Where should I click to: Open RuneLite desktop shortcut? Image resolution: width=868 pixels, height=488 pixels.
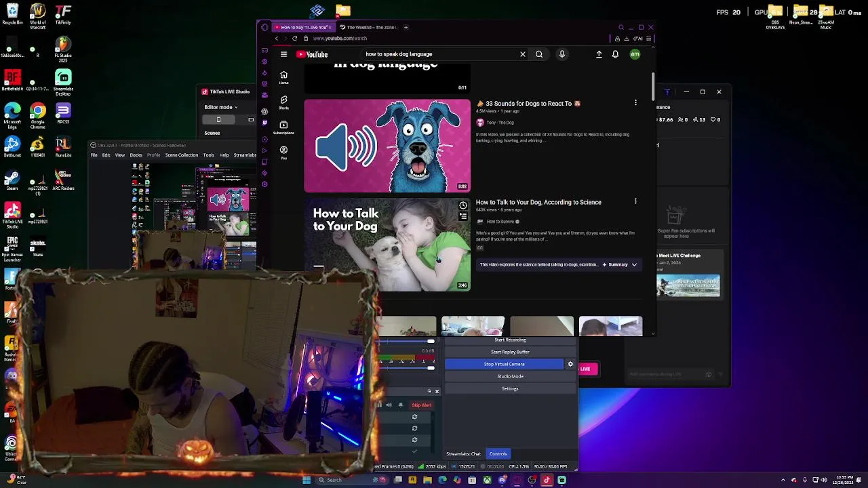(63, 146)
